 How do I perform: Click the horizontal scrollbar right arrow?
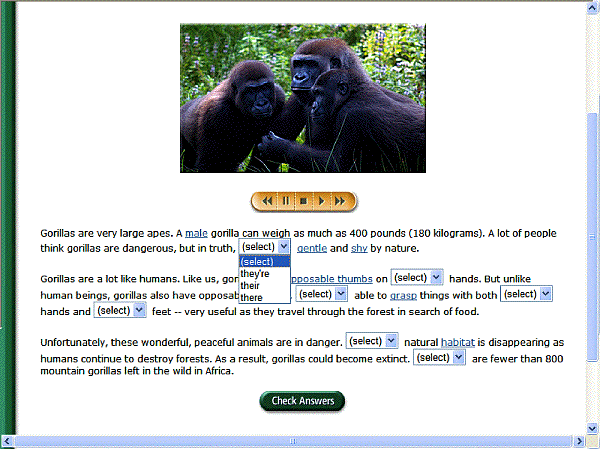click(580, 441)
